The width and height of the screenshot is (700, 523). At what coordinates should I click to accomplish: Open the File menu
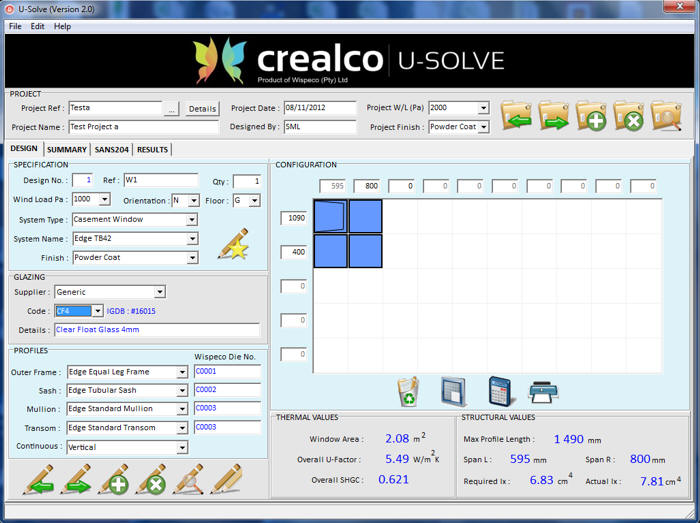15,26
